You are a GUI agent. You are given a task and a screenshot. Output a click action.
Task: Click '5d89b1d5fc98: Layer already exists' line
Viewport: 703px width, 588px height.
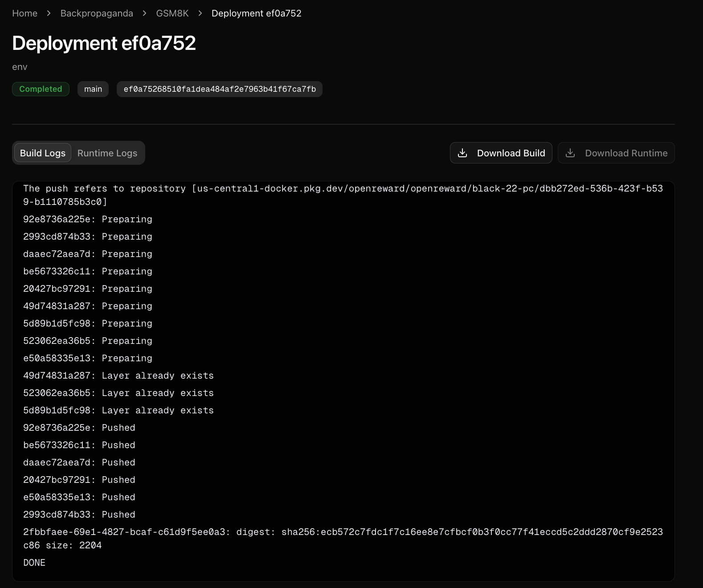[x=119, y=410]
